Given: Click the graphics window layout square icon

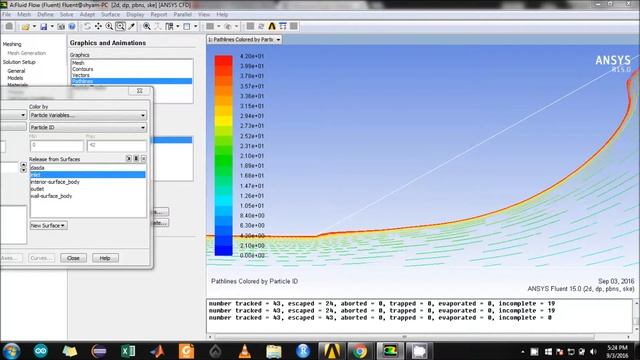Looking at the screenshot, I should (x=187, y=27).
